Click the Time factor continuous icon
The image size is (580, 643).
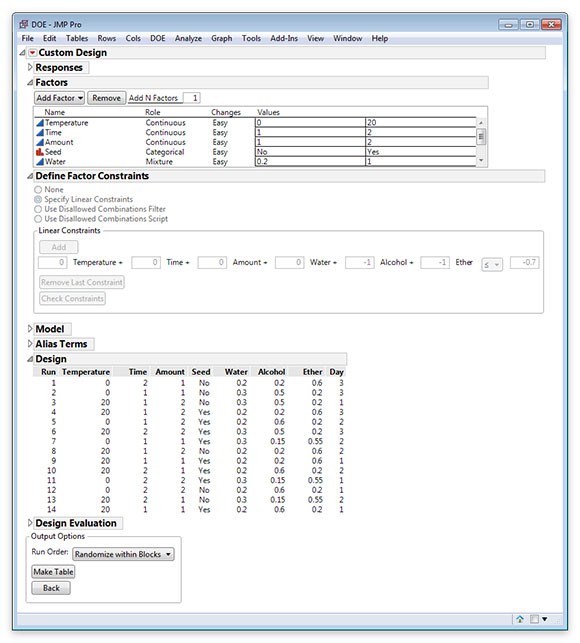[40, 132]
